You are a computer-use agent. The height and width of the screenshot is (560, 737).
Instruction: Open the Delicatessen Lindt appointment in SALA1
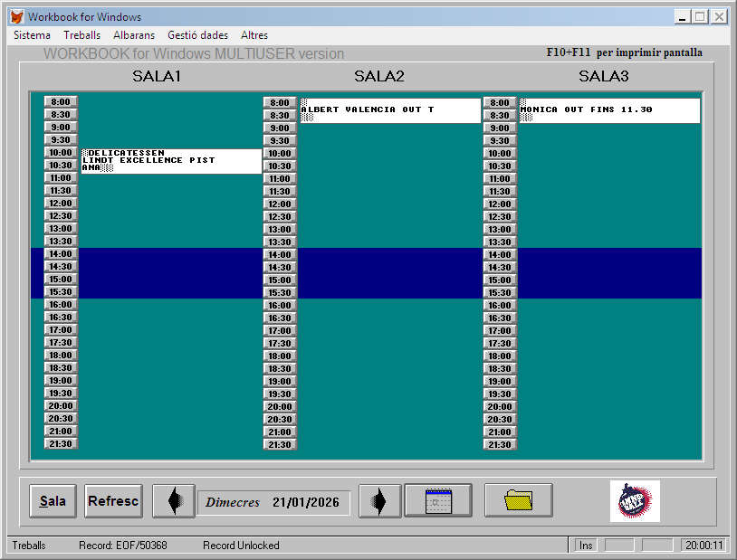point(171,161)
